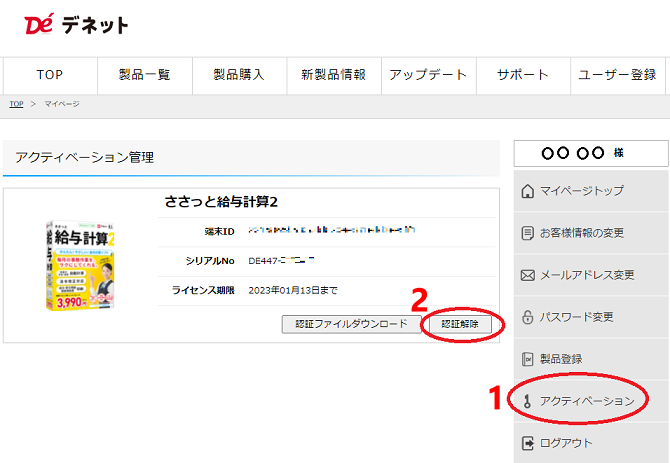Go to マイページトップ in the sidebar
This screenshot has height=463, width=670.
[591, 190]
